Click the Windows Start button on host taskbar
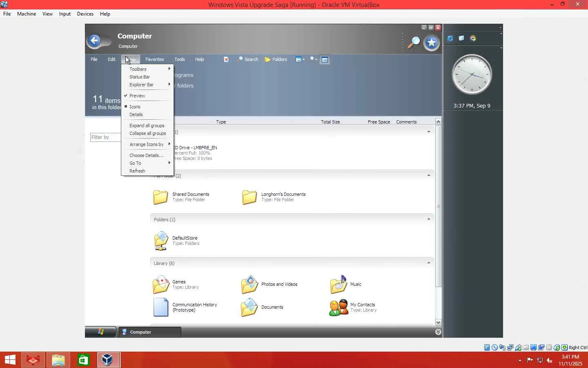 (10, 360)
